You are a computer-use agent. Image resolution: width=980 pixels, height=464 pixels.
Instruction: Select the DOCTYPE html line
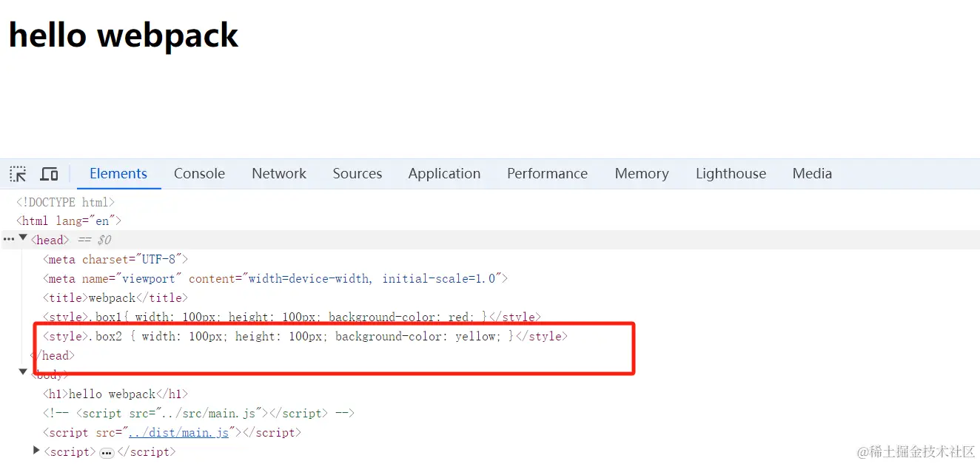pos(65,202)
